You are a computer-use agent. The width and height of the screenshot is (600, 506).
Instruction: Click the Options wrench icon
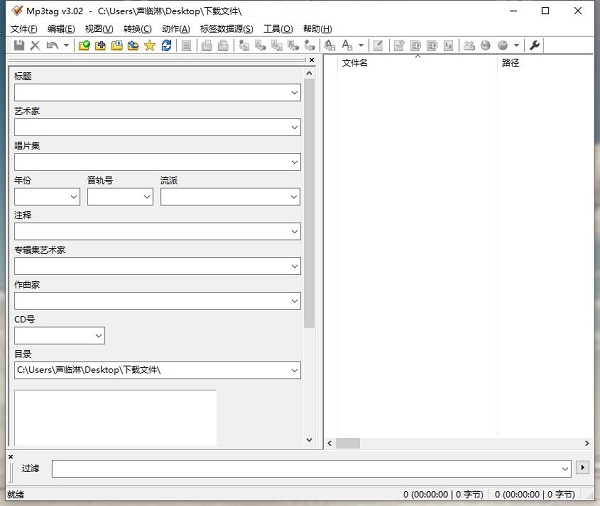[x=535, y=45]
